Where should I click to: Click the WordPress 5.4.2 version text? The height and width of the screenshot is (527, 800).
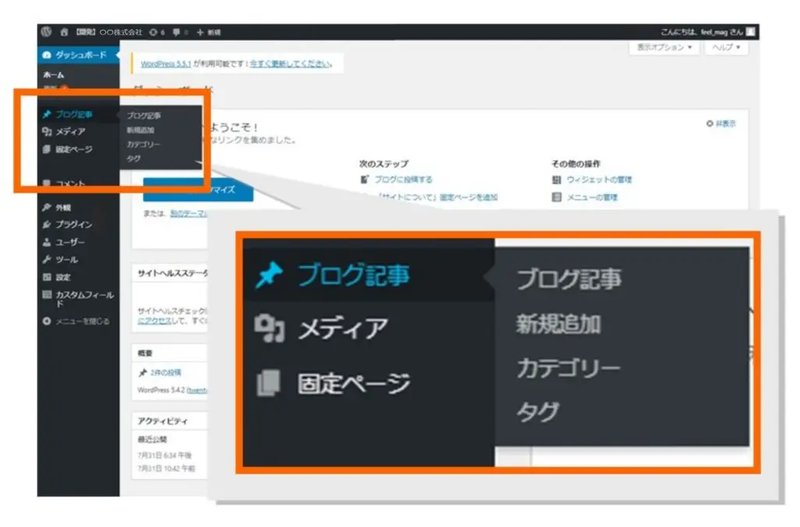coord(161,390)
